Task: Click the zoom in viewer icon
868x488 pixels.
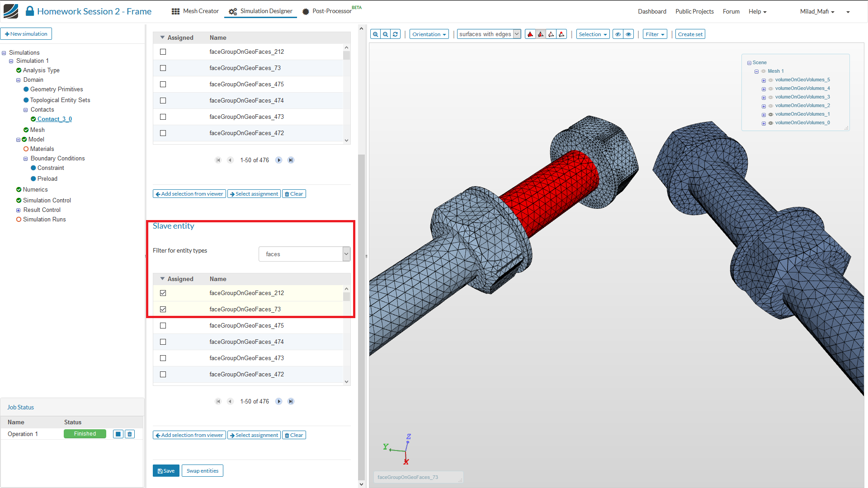Action: (x=376, y=34)
